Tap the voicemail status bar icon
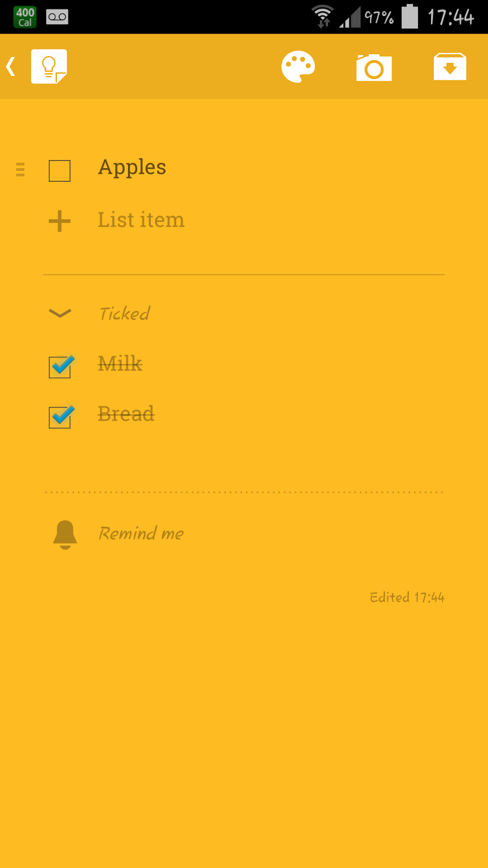Image resolution: width=488 pixels, height=868 pixels. point(57,17)
